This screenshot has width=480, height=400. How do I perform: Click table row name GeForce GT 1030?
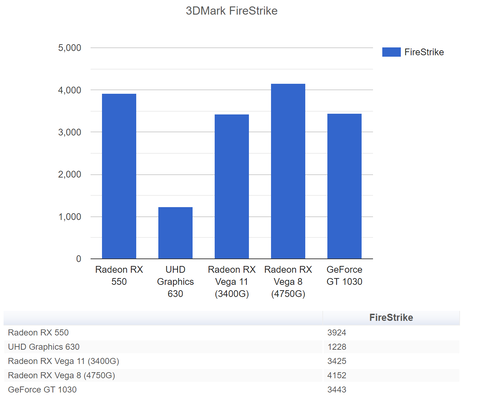point(42,390)
